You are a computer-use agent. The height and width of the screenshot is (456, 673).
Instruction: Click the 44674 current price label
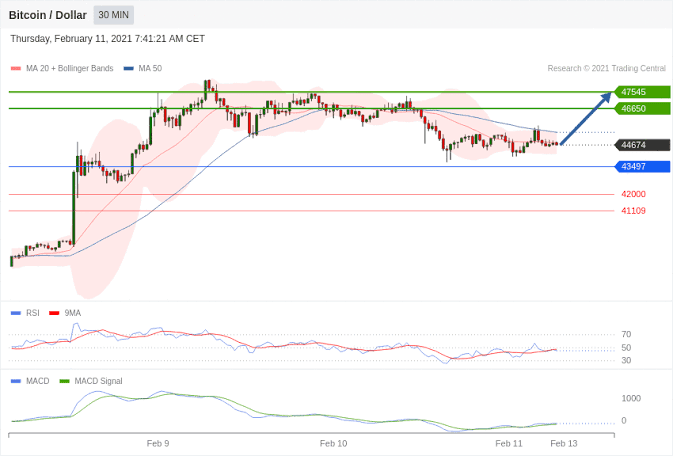642,145
